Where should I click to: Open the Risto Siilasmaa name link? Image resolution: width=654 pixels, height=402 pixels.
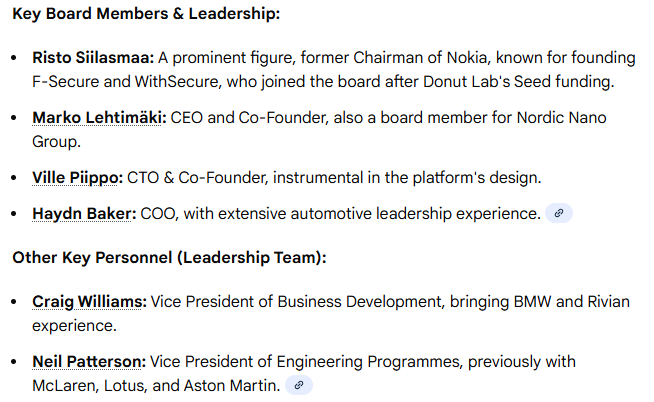[93, 57]
